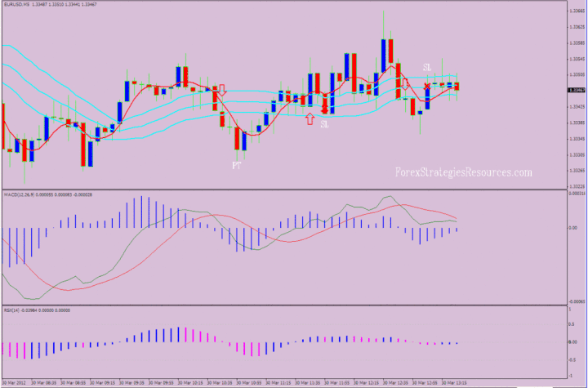Click price level 1.33305 on the axis

577,154
